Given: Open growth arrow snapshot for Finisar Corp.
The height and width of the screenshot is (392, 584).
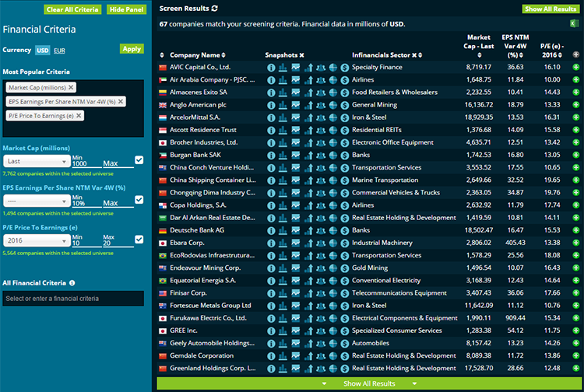Looking at the screenshot, I should pyautogui.click(x=308, y=293).
